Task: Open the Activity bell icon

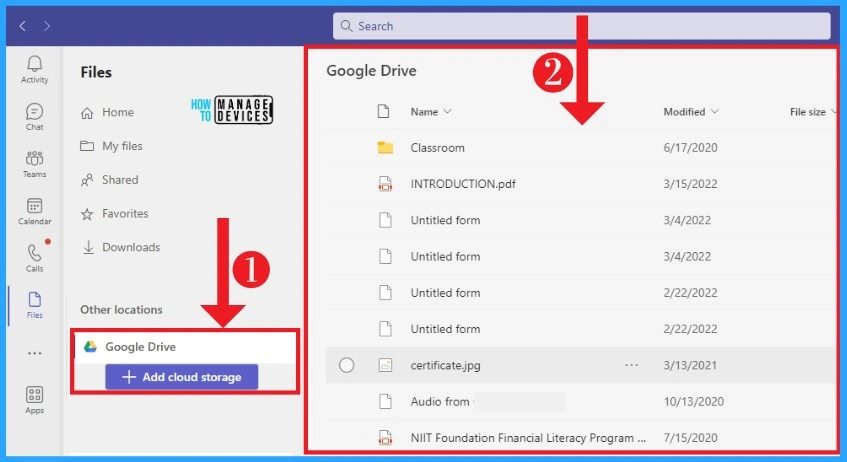Action: point(35,64)
